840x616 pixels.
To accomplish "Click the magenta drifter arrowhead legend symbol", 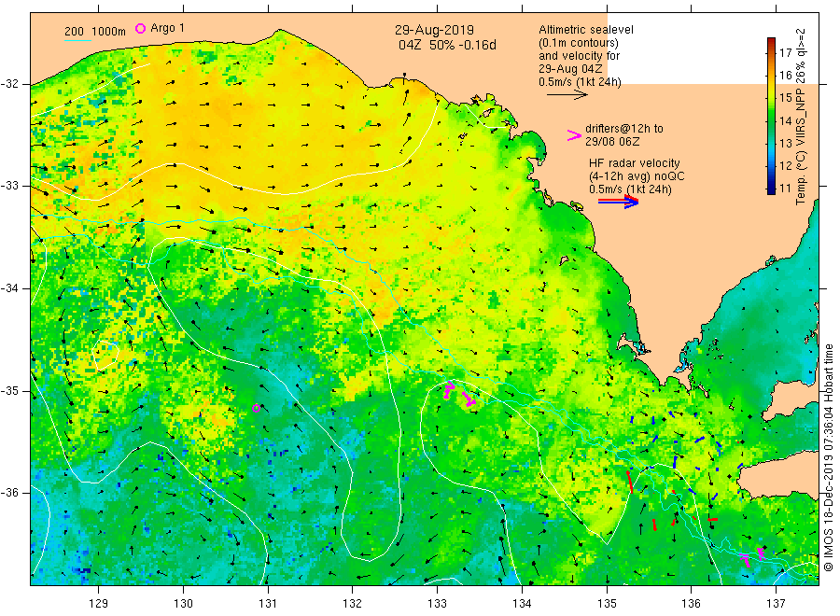I will [x=574, y=135].
